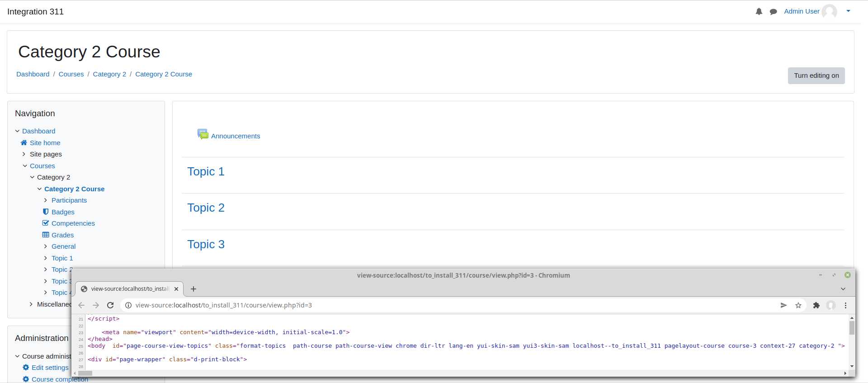Screen dimensions: 868x383
Task: Open the Category 2 Course breadcrumb link
Action: tap(164, 74)
